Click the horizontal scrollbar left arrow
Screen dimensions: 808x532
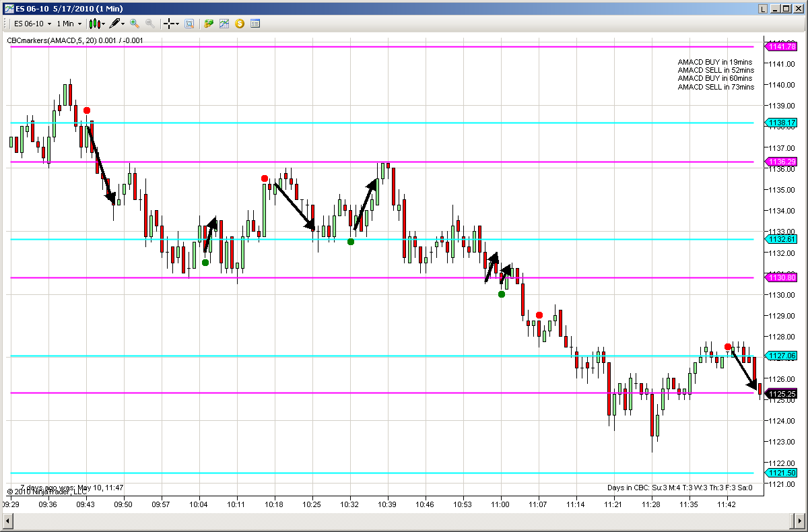click(9, 522)
